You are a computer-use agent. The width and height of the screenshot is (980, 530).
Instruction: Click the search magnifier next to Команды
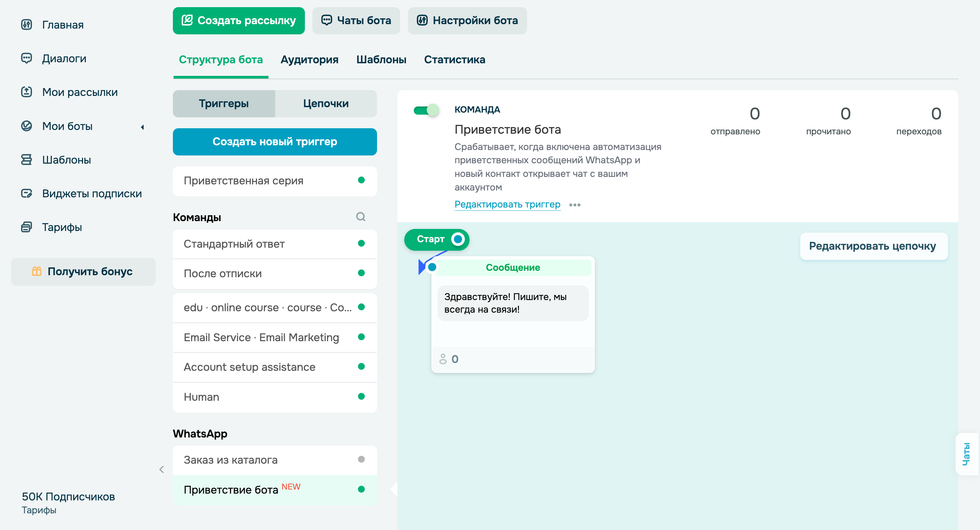(x=360, y=217)
